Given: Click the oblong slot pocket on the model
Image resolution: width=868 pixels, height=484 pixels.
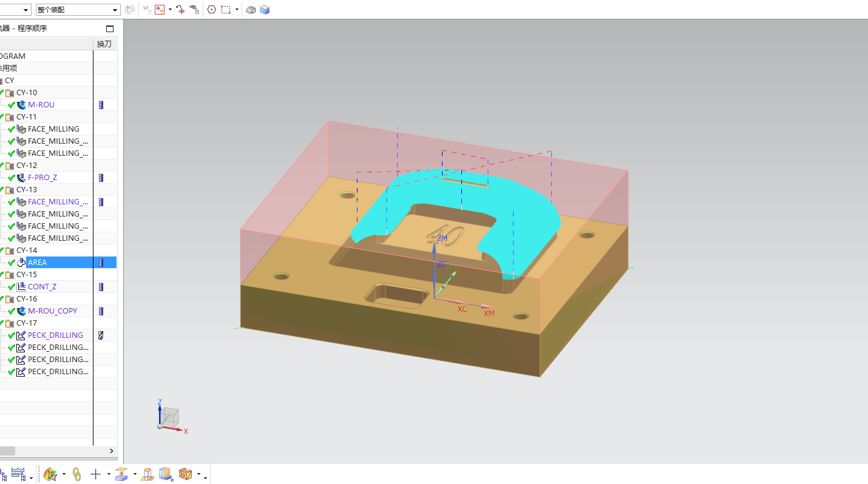Looking at the screenshot, I should click(398, 295).
